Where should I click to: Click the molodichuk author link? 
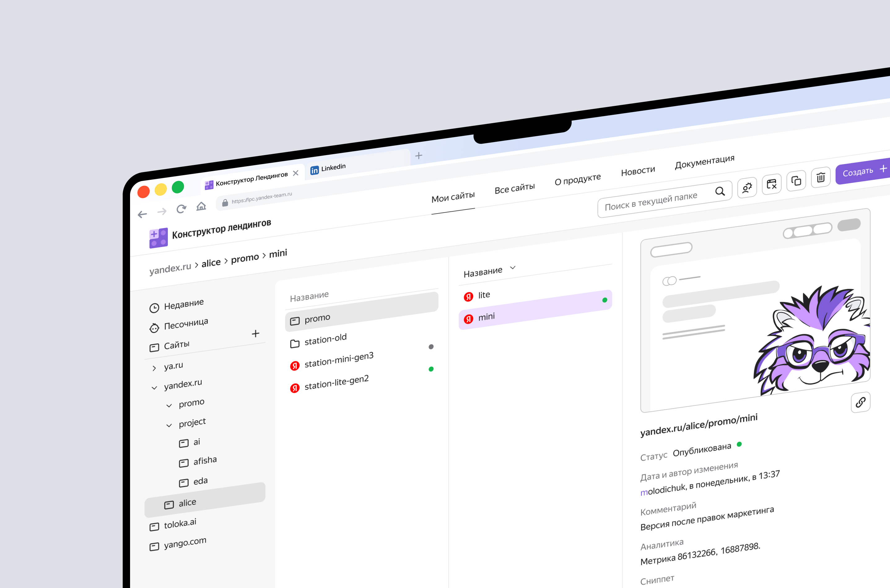663,490
